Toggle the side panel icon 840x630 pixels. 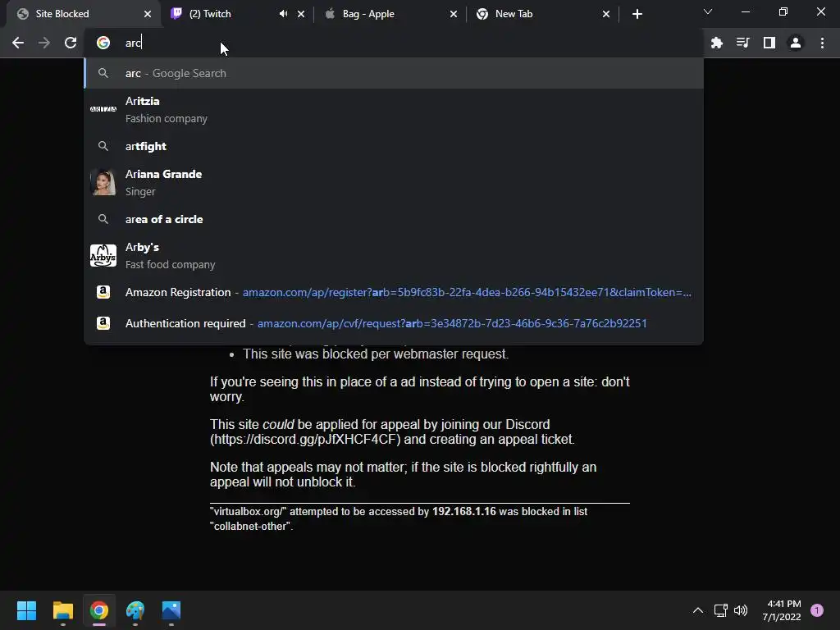769,43
